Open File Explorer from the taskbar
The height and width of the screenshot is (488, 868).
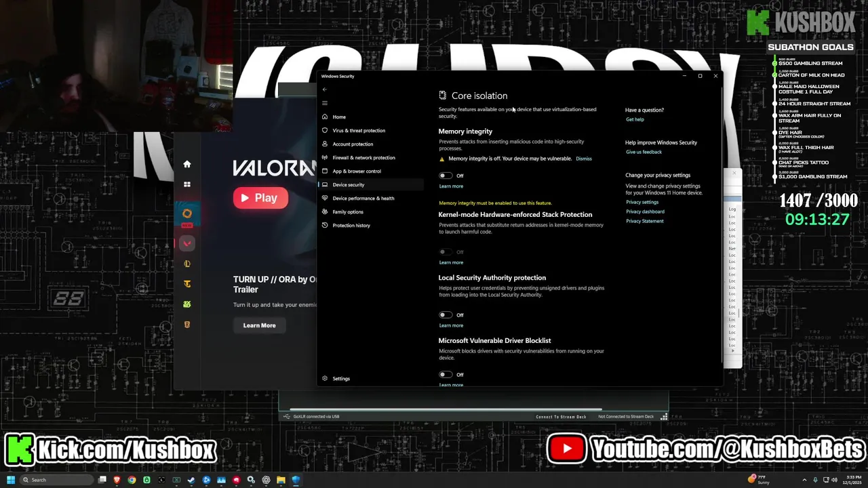pos(281,480)
